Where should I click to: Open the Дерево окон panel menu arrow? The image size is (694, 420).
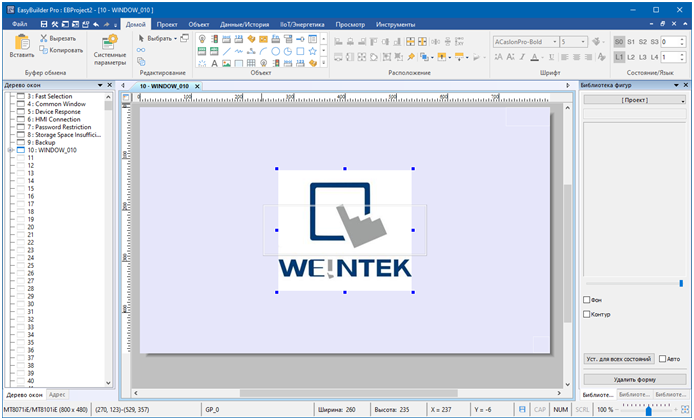[100, 85]
